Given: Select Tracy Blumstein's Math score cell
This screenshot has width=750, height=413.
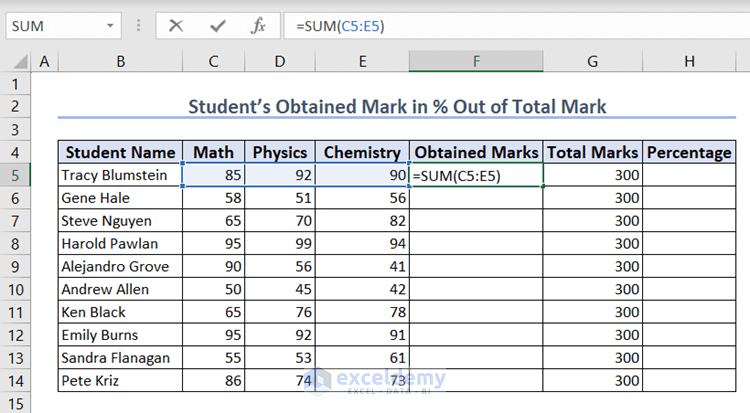Looking at the screenshot, I should pyautogui.click(x=213, y=175).
